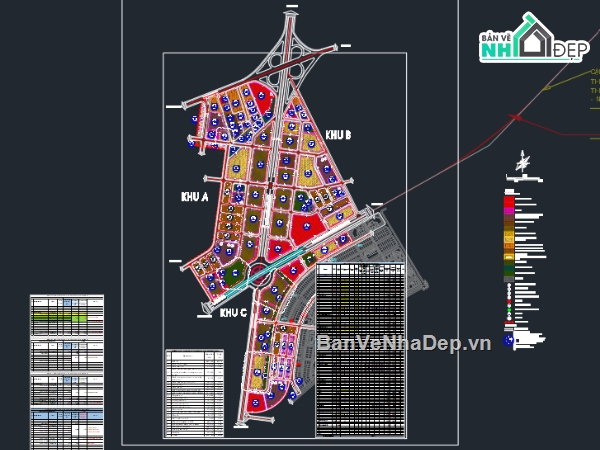The height and width of the screenshot is (450, 600).
Task: Select the large black data table at bottom right
Action: (x=360, y=350)
